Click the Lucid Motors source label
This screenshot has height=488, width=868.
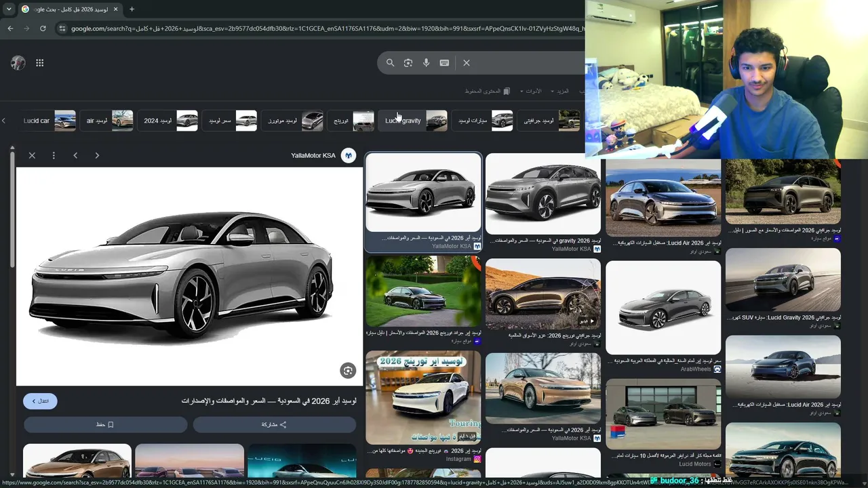tap(695, 464)
